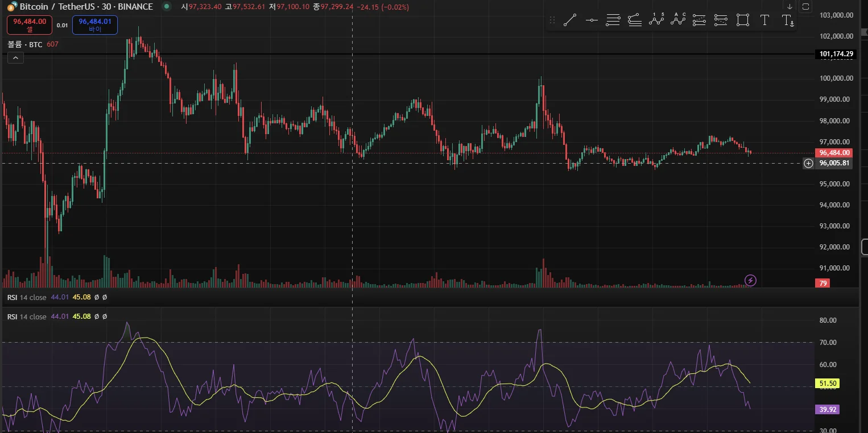Viewport: 868px width, 433px height.
Task: Collapse the indicator legend with the chevron
Action: pyautogui.click(x=15, y=57)
